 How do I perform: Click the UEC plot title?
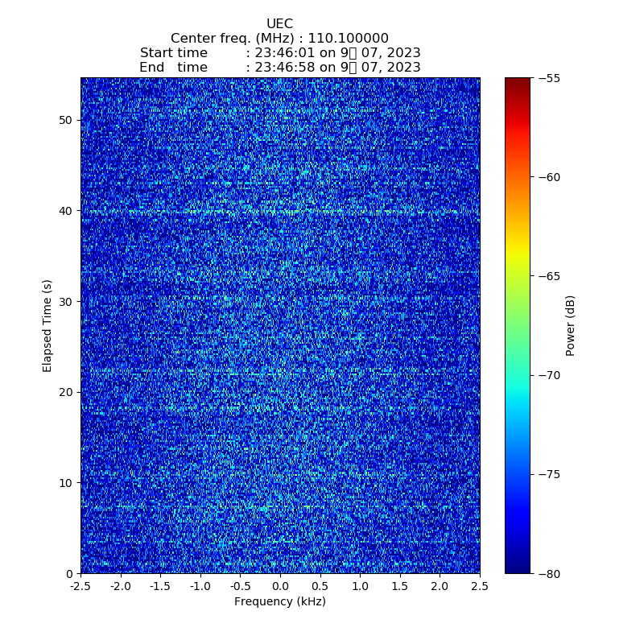click(x=279, y=24)
